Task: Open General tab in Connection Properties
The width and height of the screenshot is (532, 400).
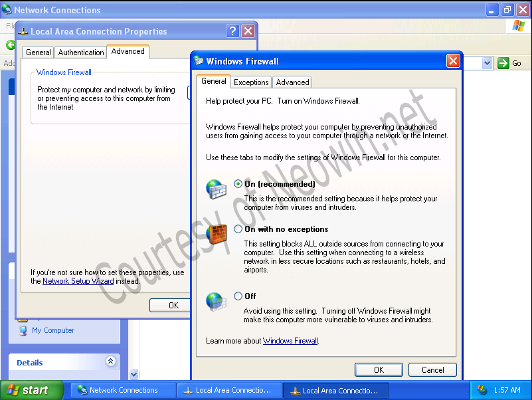Action: 38,52
